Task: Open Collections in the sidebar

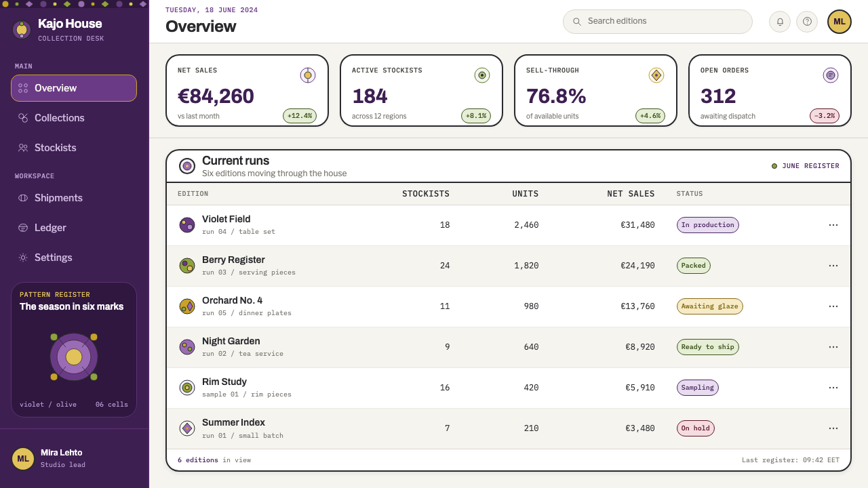Action: 74,118
